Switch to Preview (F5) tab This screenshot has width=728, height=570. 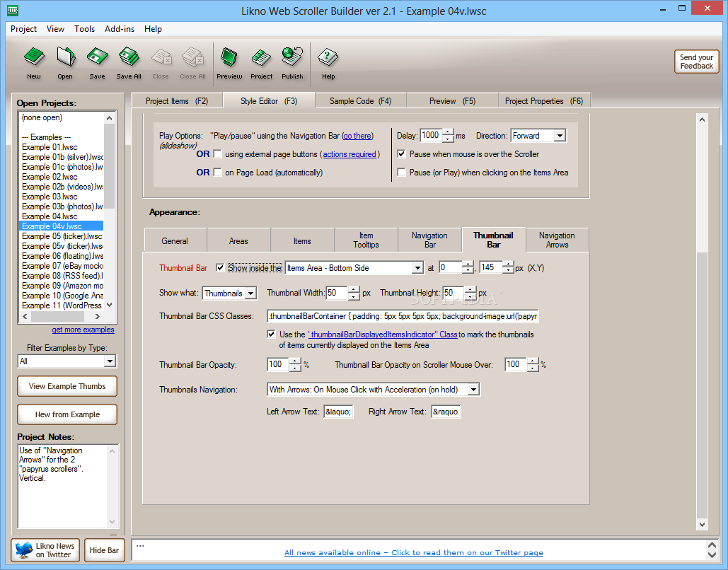coord(452,100)
